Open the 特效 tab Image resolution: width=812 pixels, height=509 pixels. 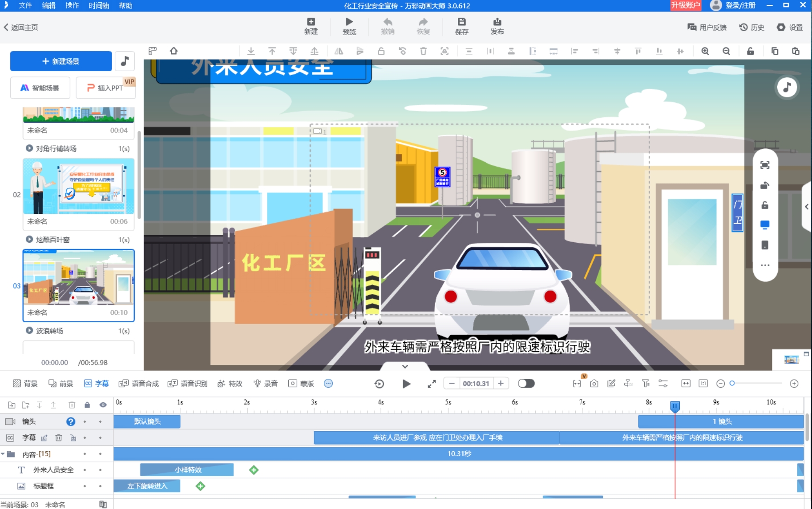(x=230, y=384)
